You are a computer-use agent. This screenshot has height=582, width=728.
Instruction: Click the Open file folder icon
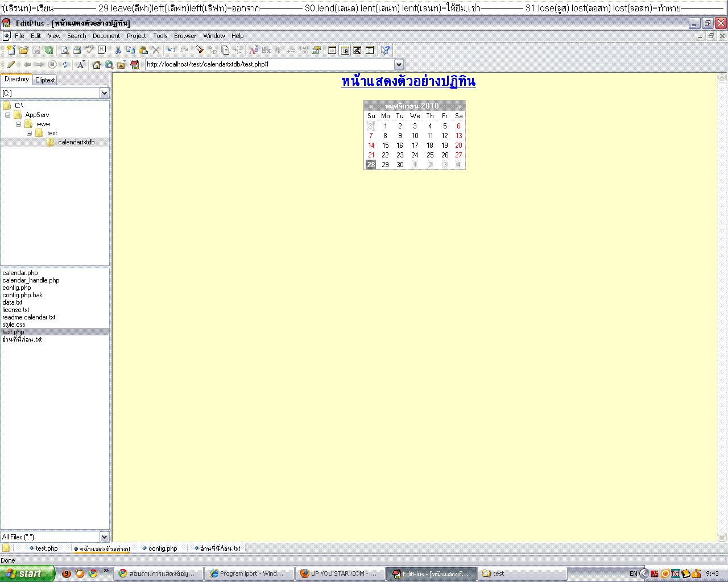24,50
